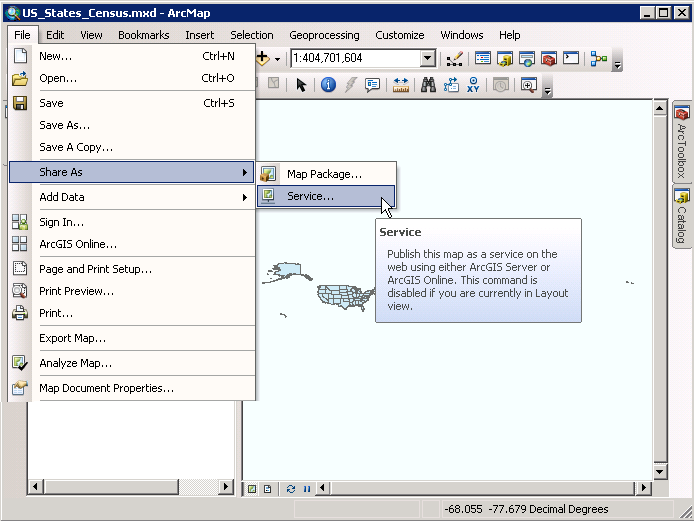Choose Print Preview... menu entry

pos(131,291)
